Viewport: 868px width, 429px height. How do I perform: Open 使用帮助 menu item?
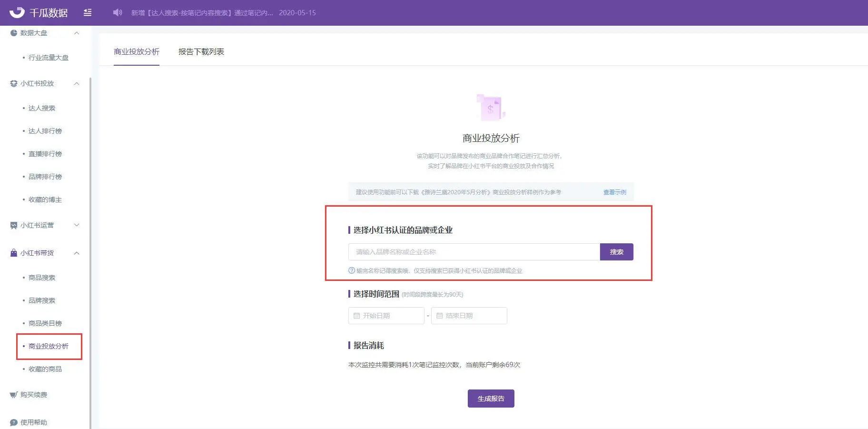click(34, 422)
